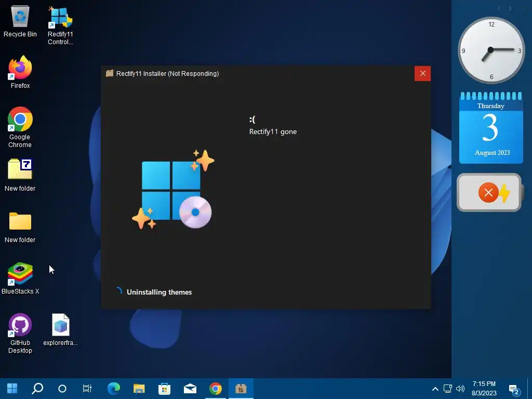Click next gadget page arrow in sidebar
The height and width of the screenshot is (399, 532).
coord(510,8)
